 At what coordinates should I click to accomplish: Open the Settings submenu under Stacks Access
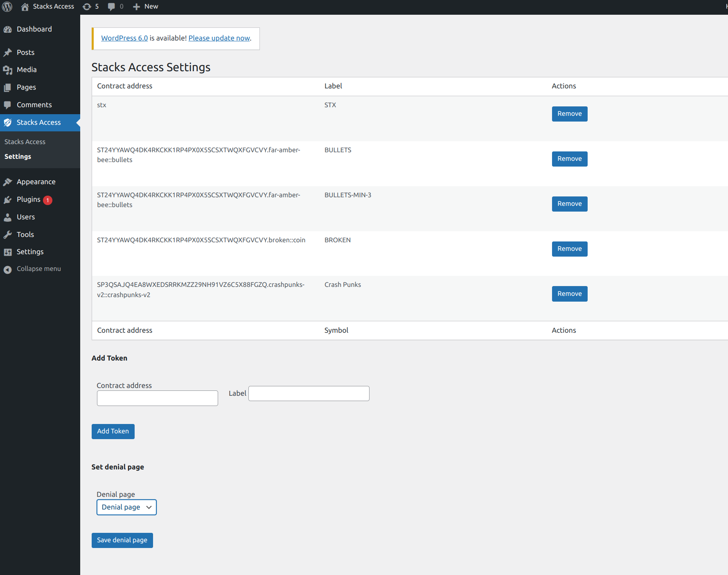18,157
